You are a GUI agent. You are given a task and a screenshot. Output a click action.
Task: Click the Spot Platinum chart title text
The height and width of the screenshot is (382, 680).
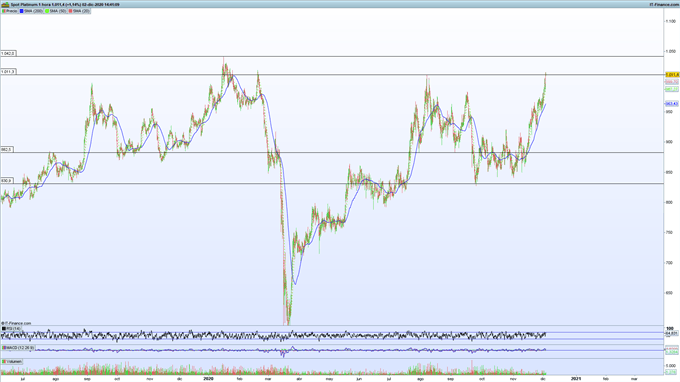(x=65, y=4)
